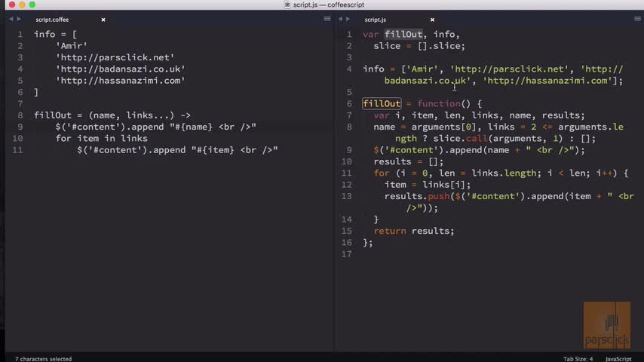
Task: Open JavaScript syntax selector in status bar
Action: [x=618, y=359]
